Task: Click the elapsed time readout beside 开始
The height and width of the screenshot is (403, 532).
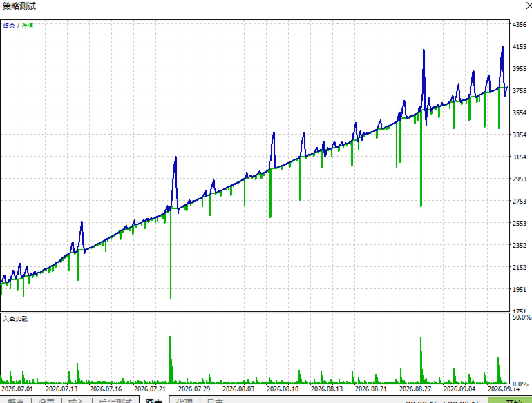Action: tap(443, 402)
